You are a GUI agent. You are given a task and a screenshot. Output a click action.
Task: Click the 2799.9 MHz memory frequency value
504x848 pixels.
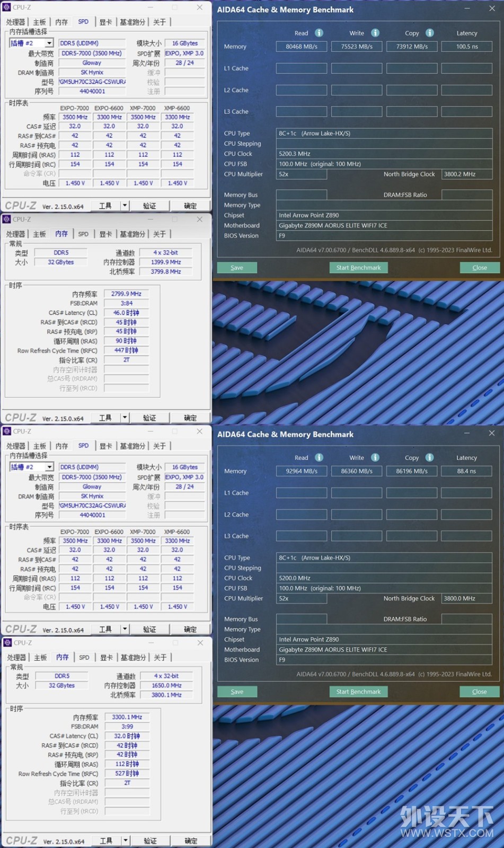[x=126, y=294]
